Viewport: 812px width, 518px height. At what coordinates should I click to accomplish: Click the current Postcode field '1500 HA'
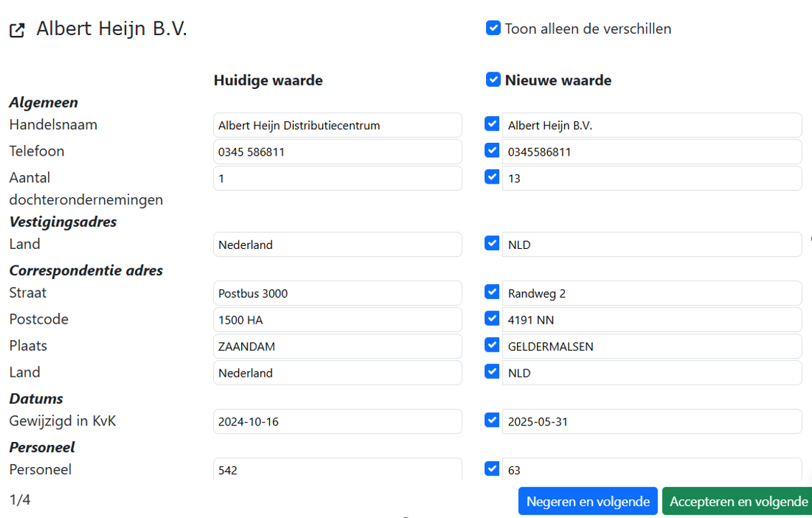coord(337,320)
